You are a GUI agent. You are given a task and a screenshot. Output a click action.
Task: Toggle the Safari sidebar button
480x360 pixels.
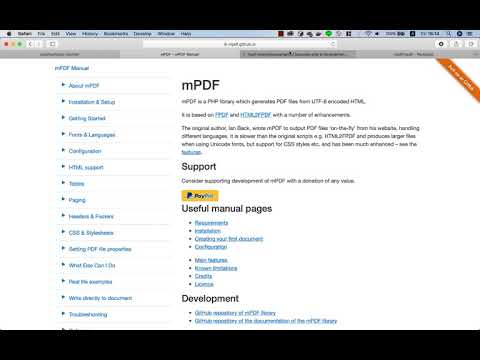(52, 44)
